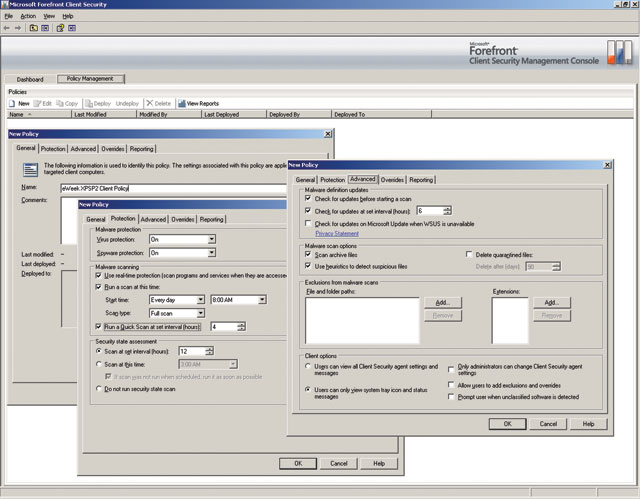Select Do not run security state scan

coord(98,388)
